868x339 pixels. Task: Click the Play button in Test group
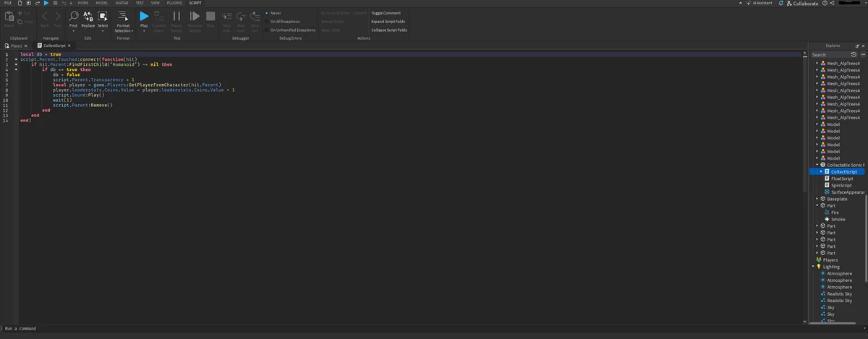[144, 17]
